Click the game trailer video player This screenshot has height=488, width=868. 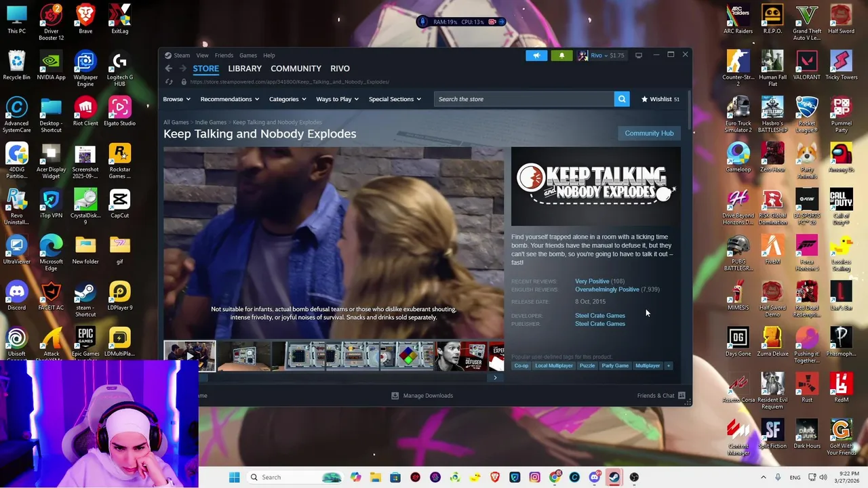(334, 243)
